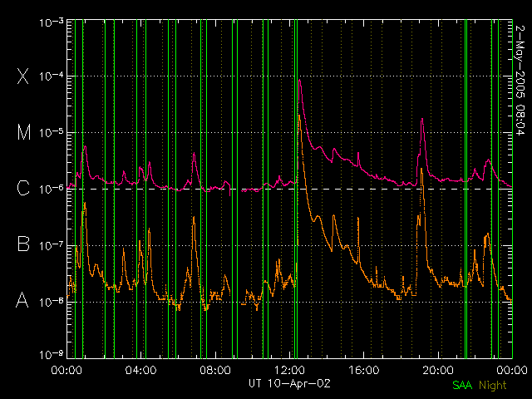This screenshot has height=399, width=532.
Task: Click the 10⁻⁷ y-axis tick label
Action: [x=52, y=246]
